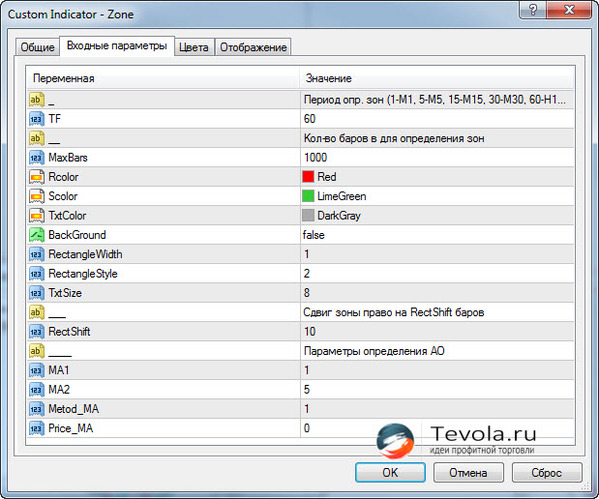599x499 pixels.
Task: Click the integer icon next to RectangleWidth
Action: [36, 254]
